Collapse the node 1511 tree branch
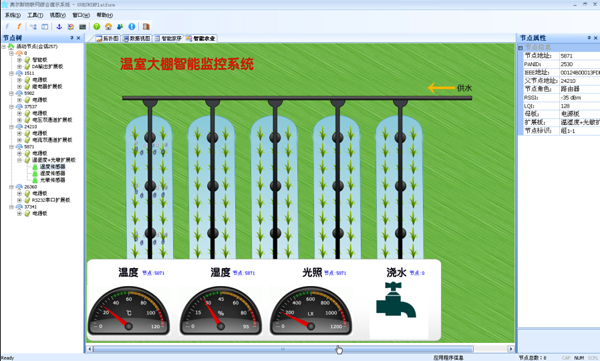The height and width of the screenshot is (361, 600). (x=11, y=73)
